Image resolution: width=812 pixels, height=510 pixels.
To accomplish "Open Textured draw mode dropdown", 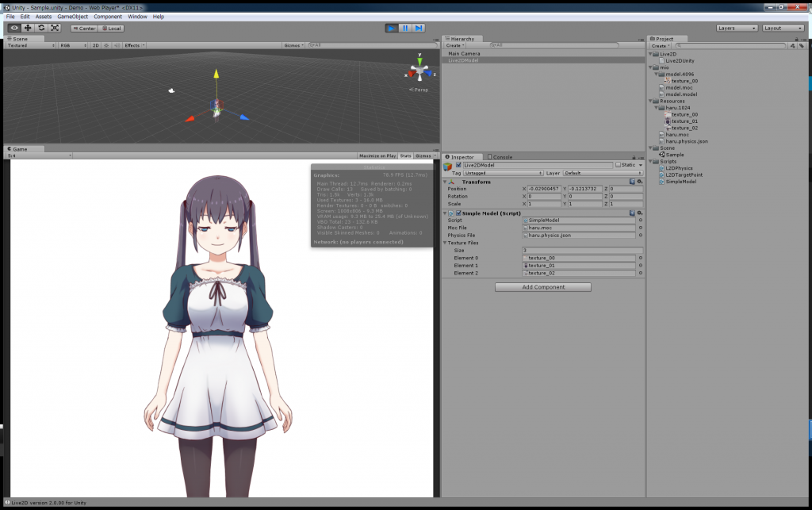I will click(31, 45).
